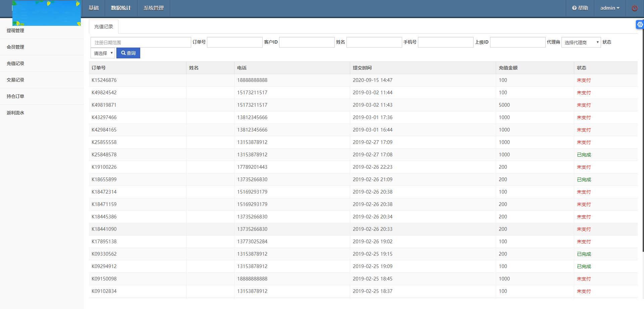Open the 基础 menu
This screenshot has width=644, height=309.
pos(94,8)
